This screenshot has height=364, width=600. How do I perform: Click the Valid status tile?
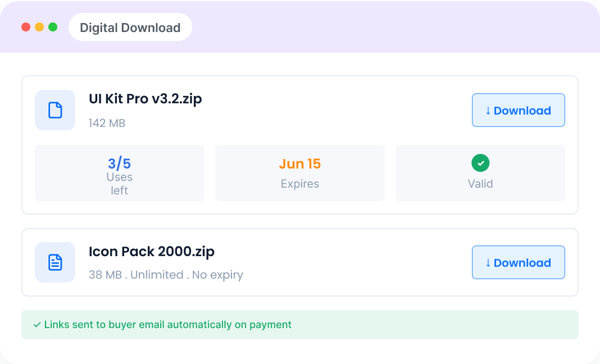[480, 173]
